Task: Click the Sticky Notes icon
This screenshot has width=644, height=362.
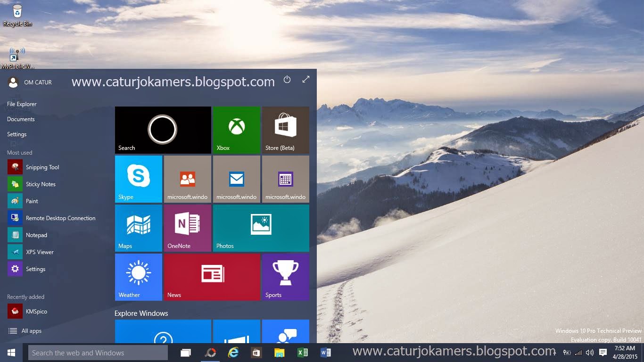Action: [x=15, y=184]
